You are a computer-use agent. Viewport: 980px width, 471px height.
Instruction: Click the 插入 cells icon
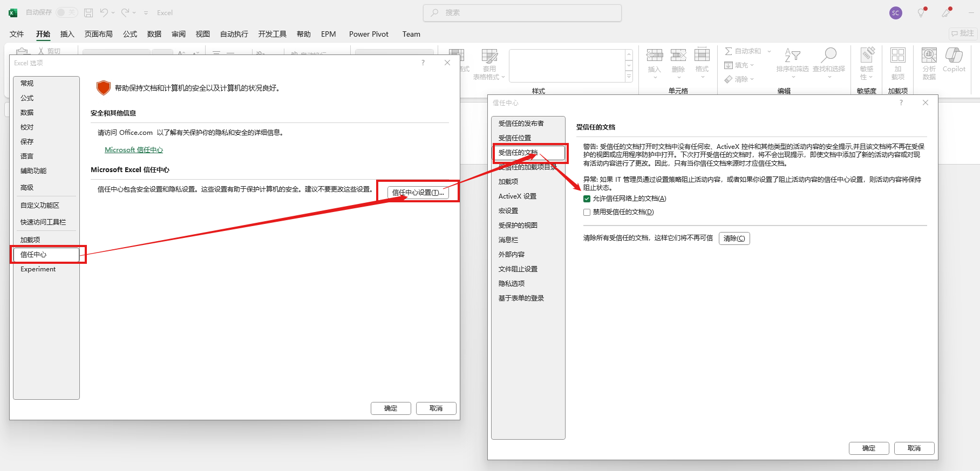[655, 55]
